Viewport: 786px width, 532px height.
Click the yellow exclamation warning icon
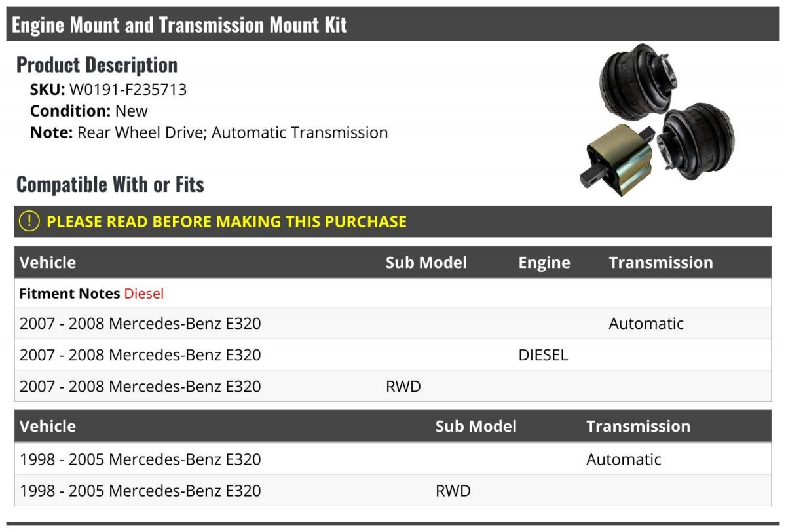point(29,221)
